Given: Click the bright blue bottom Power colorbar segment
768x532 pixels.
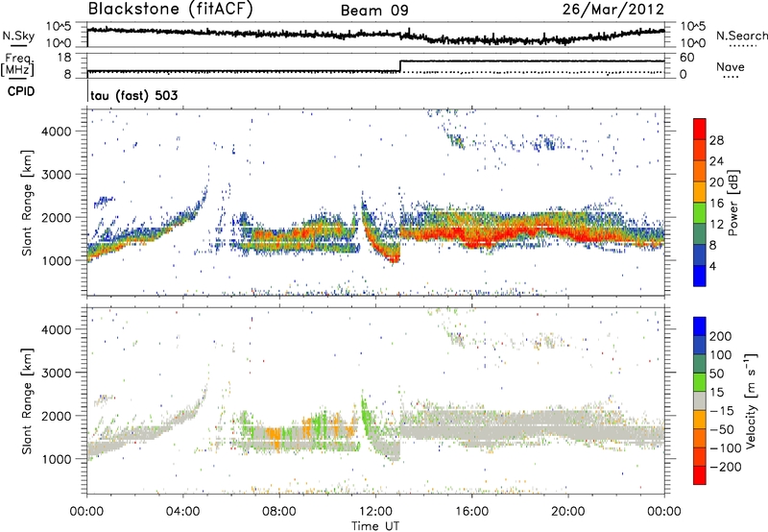Looking at the screenshot, I should [700, 276].
